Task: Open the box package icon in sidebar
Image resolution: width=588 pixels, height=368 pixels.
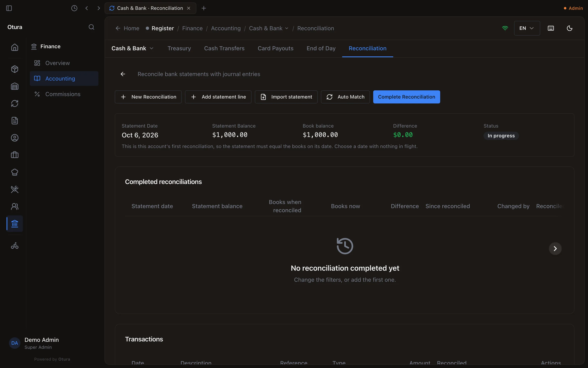Action: [14, 69]
